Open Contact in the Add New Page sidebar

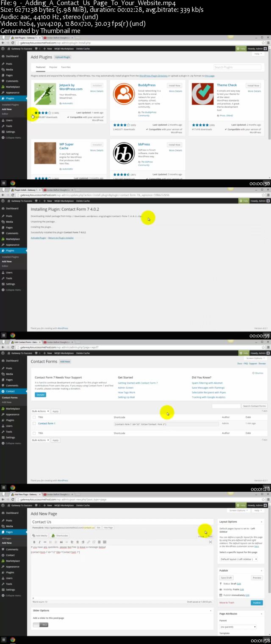[10, 555]
